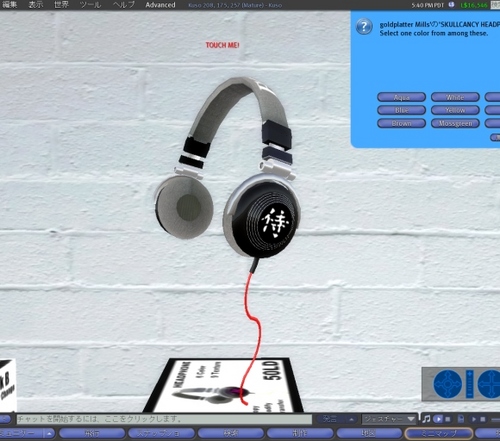This screenshot has height=441, width=500.
Task: Click the 地図 map toolbar button
Action: click(x=369, y=433)
